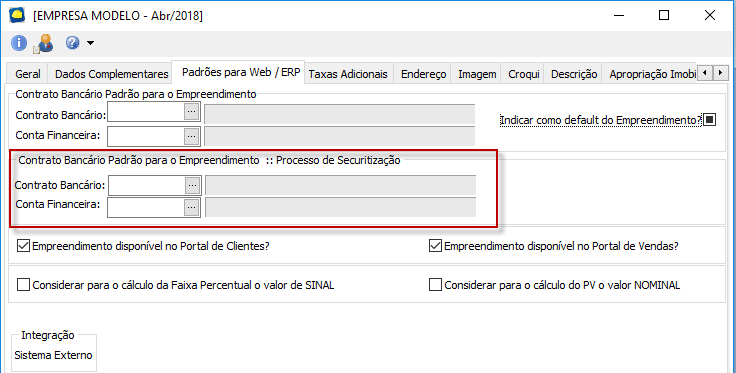Open lookup for first Contrato Bancário field
The width and height of the screenshot is (736, 373).
click(191, 112)
